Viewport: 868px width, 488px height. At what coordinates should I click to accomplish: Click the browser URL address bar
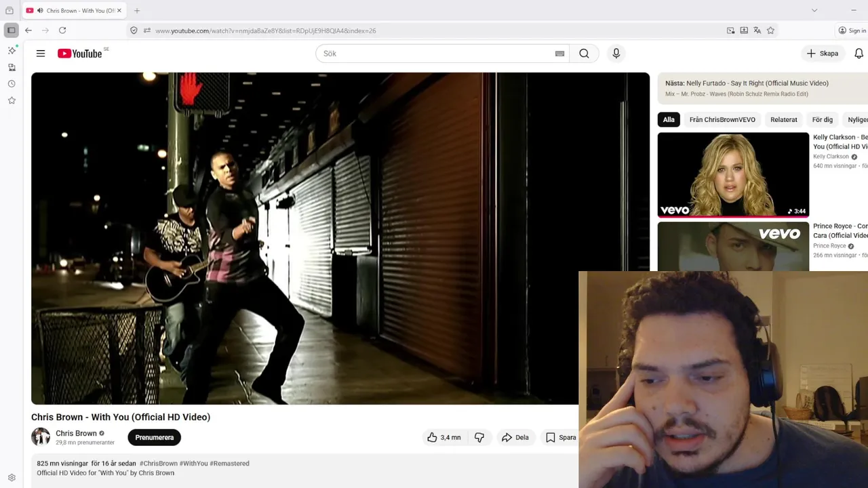434,30
